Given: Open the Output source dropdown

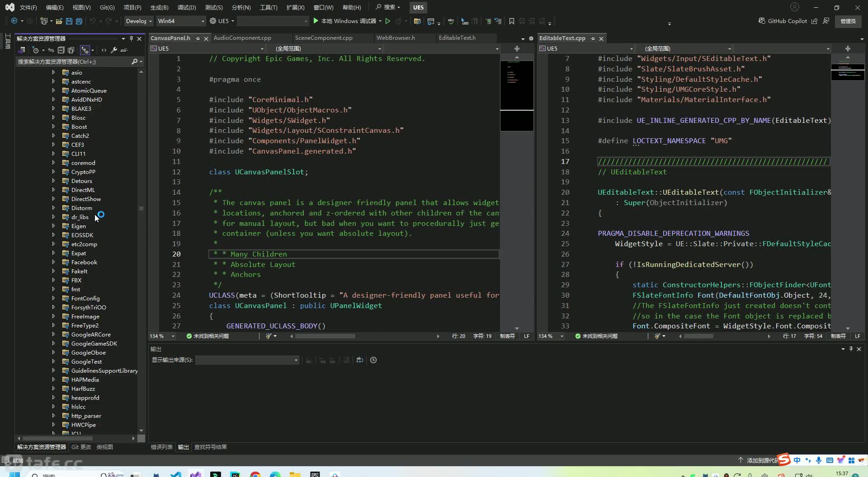Looking at the screenshot, I should [247, 360].
